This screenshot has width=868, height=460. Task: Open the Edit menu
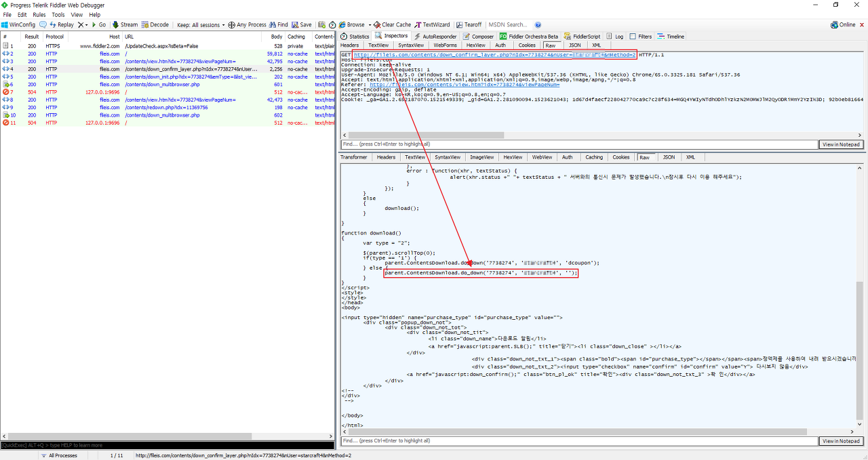tap(22, 14)
